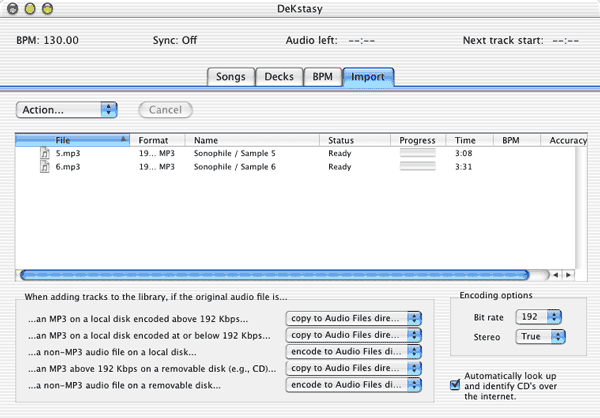
Task: Click the horizontal scrollbar thumb
Action: pos(274,275)
